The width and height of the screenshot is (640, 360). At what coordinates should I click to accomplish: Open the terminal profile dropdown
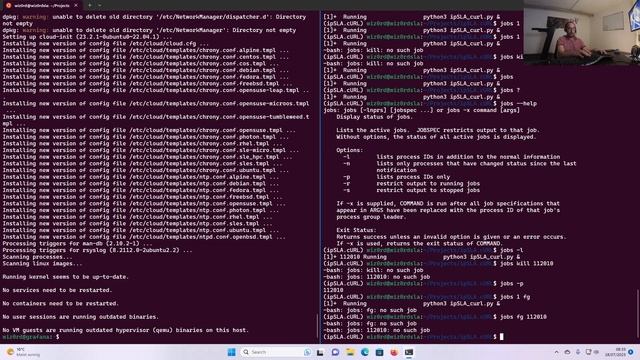point(100,5)
